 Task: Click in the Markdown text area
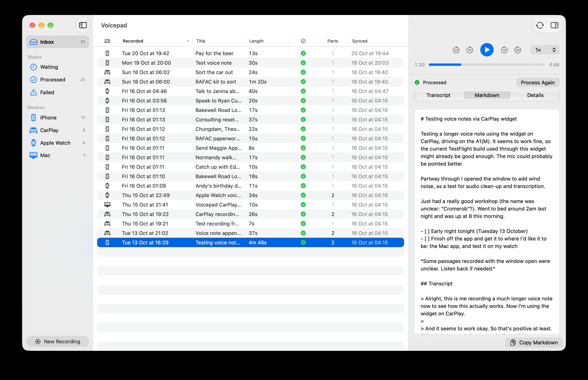(x=487, y=222)
